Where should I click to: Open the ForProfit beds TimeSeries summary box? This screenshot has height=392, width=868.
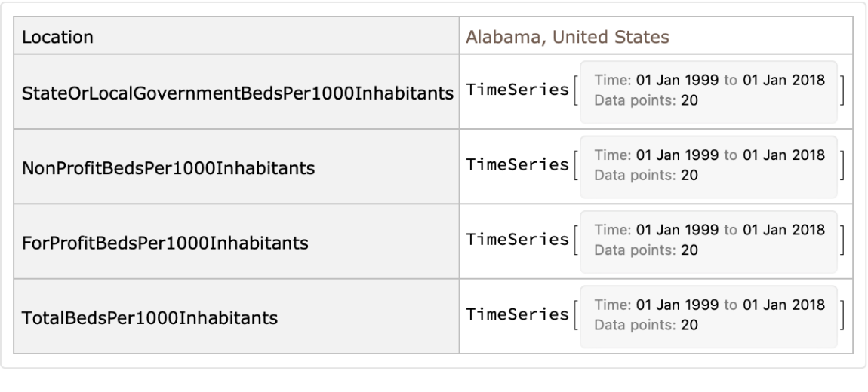708,242
